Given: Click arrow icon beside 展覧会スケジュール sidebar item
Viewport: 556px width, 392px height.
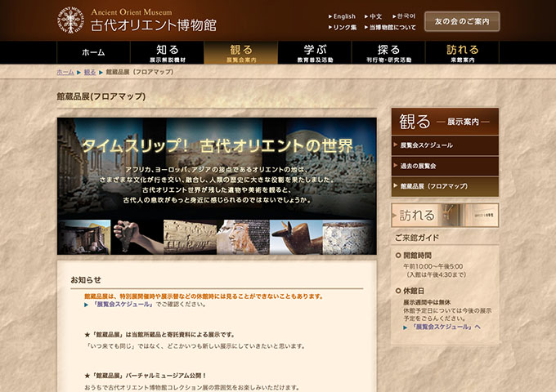Looking at the screenshot, I should point(396,145).
